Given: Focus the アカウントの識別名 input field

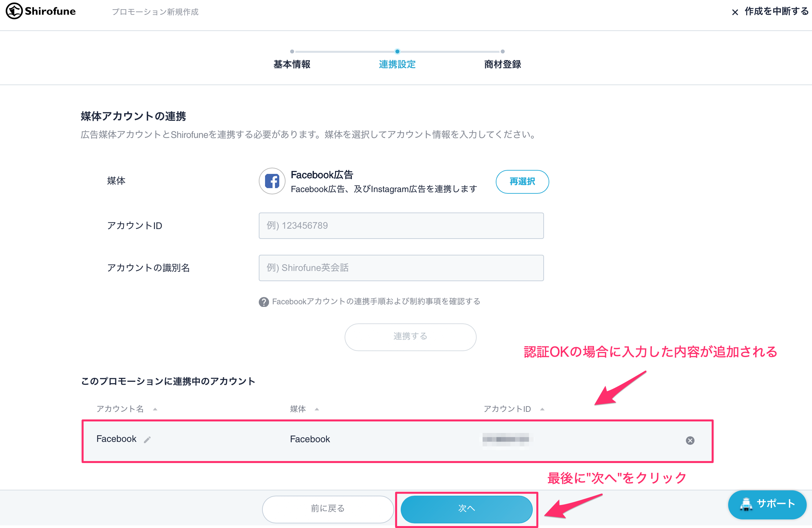Looking at the screenshot, I should pos(401,268).
